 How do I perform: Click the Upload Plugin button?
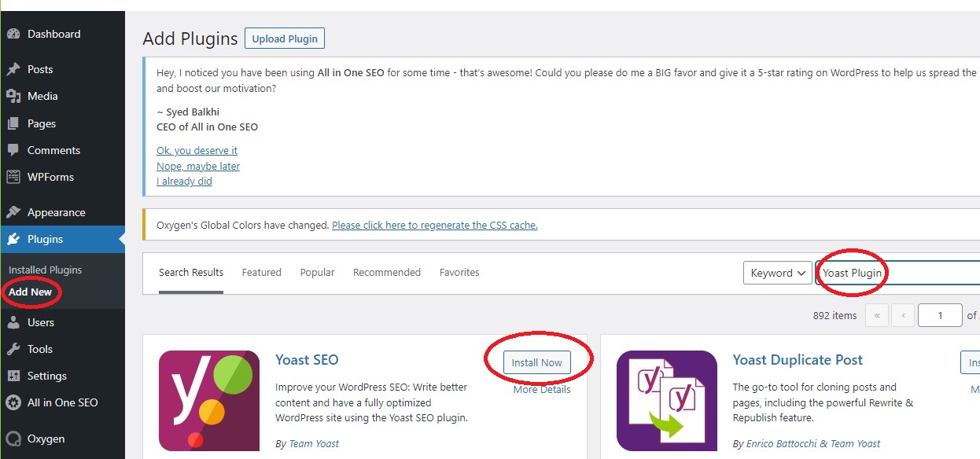285,39
